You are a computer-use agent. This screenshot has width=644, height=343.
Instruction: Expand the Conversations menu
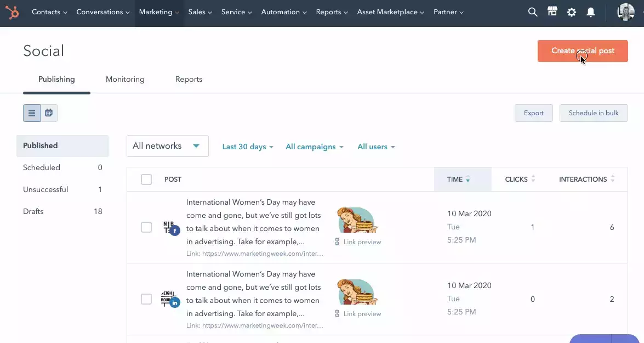coord(103,12)
